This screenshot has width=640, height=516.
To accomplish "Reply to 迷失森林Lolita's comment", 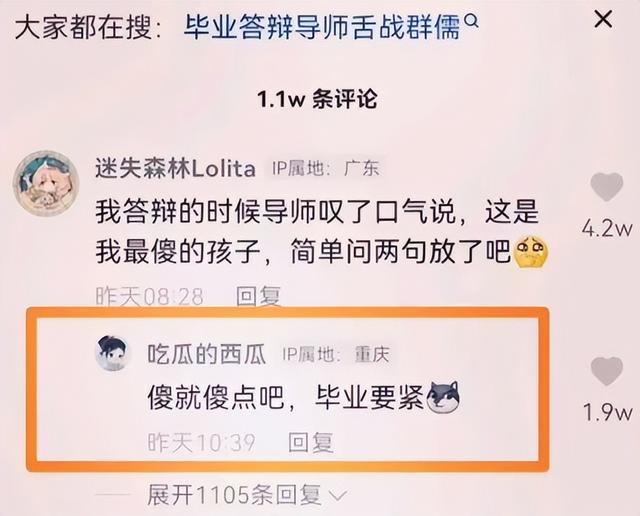I will [x=259, y=296].
